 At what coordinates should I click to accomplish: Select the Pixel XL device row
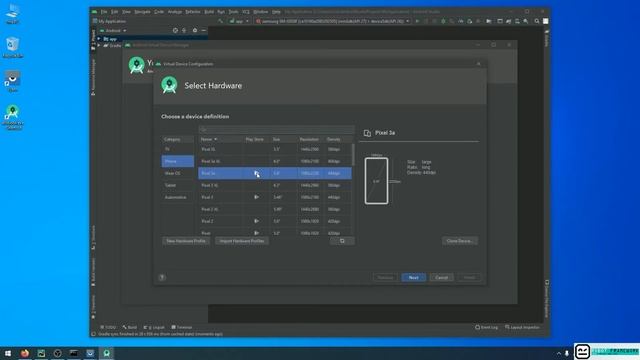pyautogui.click(x=275, y=149)
